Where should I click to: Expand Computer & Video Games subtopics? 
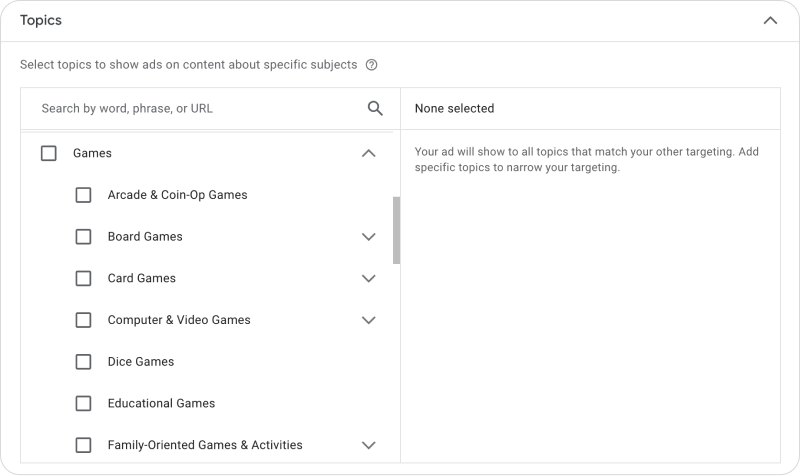coord(368,320)
